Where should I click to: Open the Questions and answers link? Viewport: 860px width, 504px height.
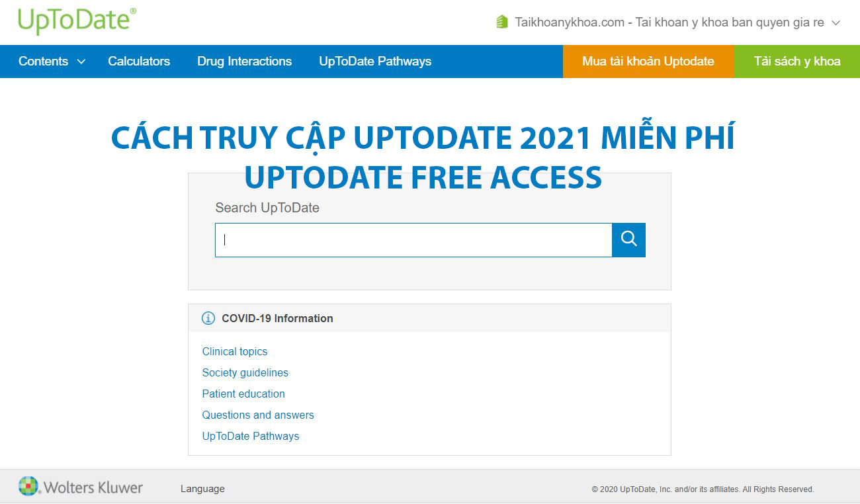click(258, 415)
